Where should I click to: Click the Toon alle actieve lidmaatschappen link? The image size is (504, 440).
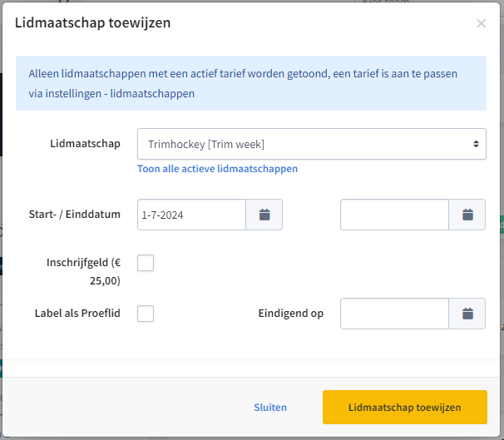(218, 169)
